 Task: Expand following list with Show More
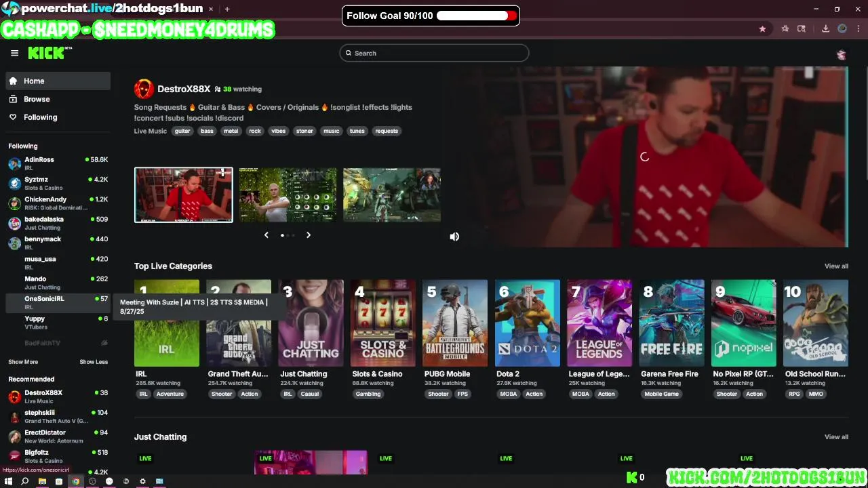coord(23,362)
